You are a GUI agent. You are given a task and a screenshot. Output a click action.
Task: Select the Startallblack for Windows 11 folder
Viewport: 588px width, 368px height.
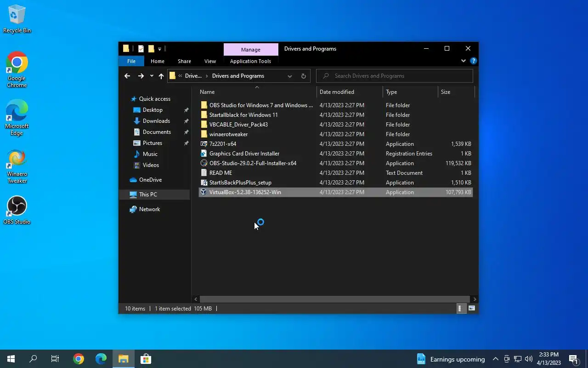coord(336,115)
